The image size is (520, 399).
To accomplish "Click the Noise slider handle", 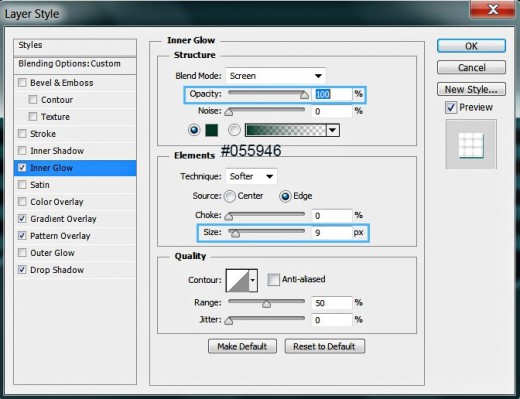I will point(229,112).
